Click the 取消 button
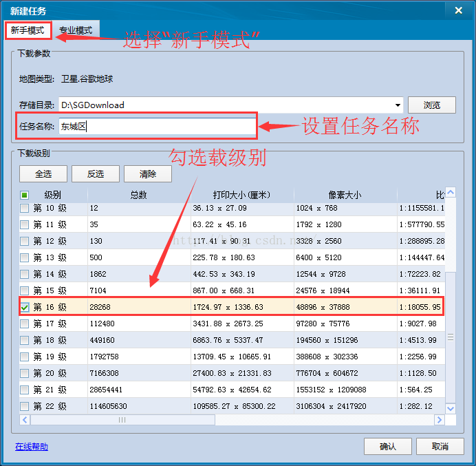Image resolution: width=476 pixels, height=466 pixels. 440,446
